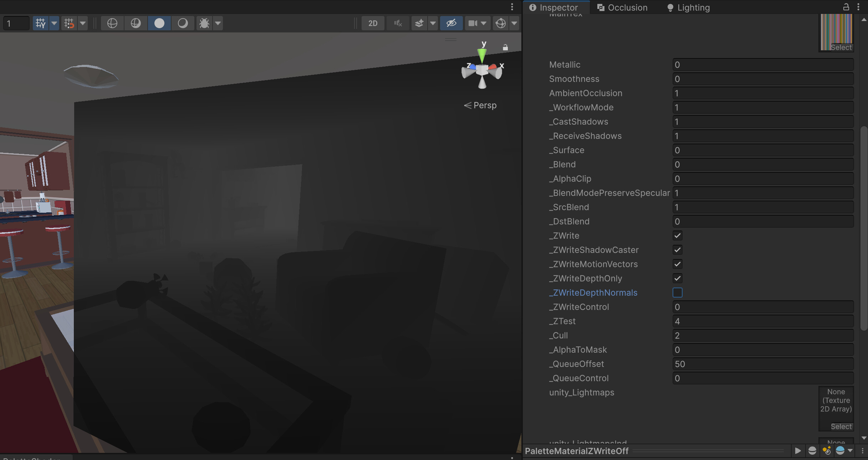Toggle lighting in the material preview
Image resolution: width=868 pixels, height=460 pixels.
pyautogui.click(x=827, y=451)
